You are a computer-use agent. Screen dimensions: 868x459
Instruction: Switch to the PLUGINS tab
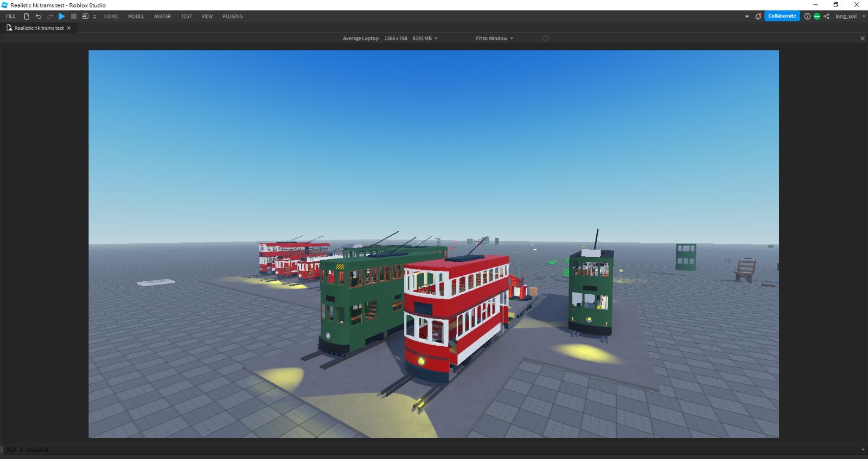point(232,16)
